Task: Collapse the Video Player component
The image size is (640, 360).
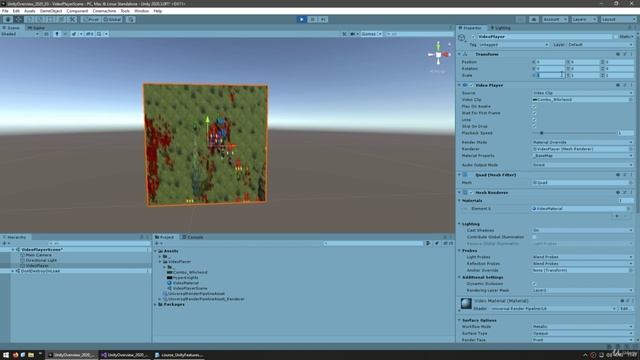Action: 460,85
